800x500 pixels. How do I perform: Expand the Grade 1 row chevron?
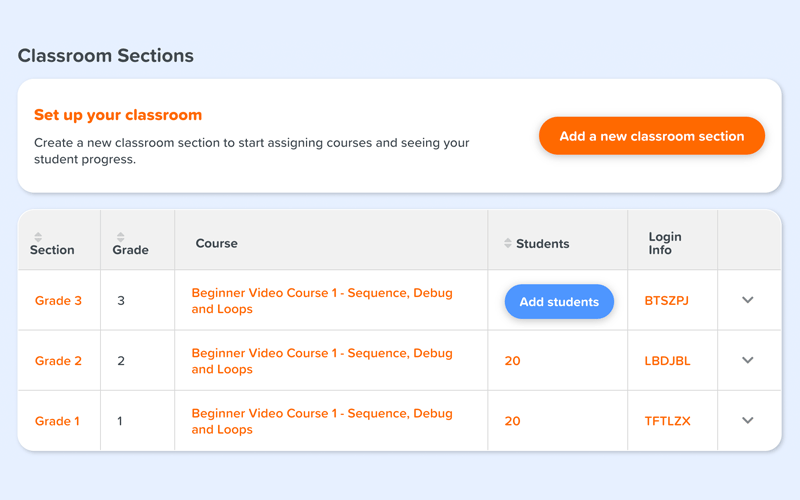(x=748, y=421)
